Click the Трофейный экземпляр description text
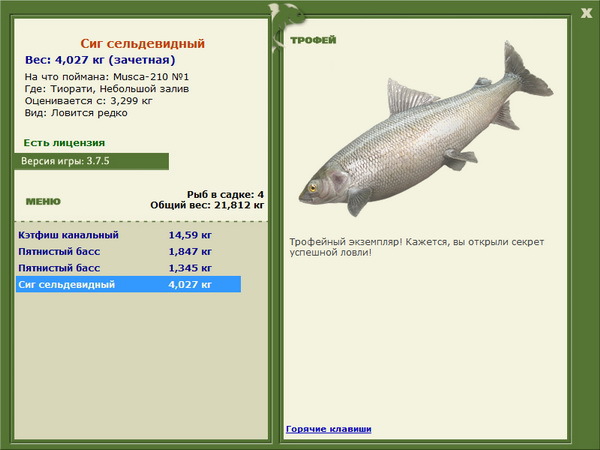The height and width of the screenshot is (450, 600). click(x=416, y=247)
